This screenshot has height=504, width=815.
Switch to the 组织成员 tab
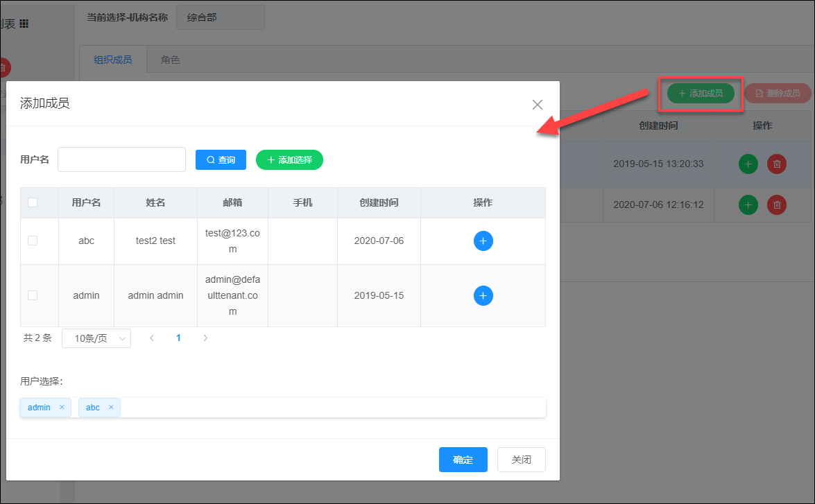coord(113,60)
